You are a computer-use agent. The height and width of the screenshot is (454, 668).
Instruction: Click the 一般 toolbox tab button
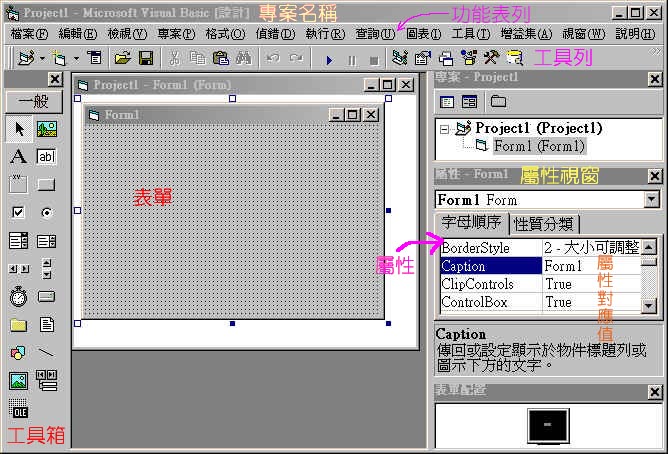click(x=35, y=101)
